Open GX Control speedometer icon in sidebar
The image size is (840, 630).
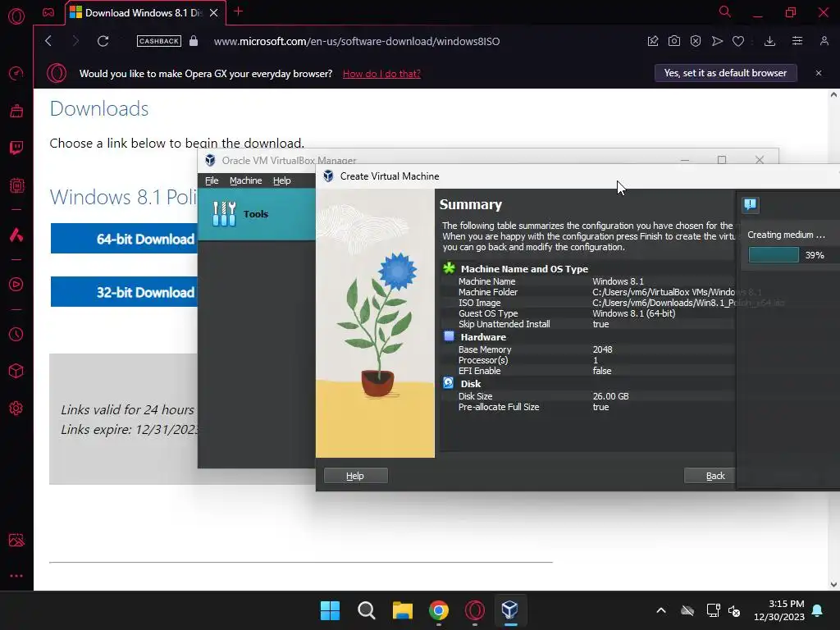[x=16, y=73]
